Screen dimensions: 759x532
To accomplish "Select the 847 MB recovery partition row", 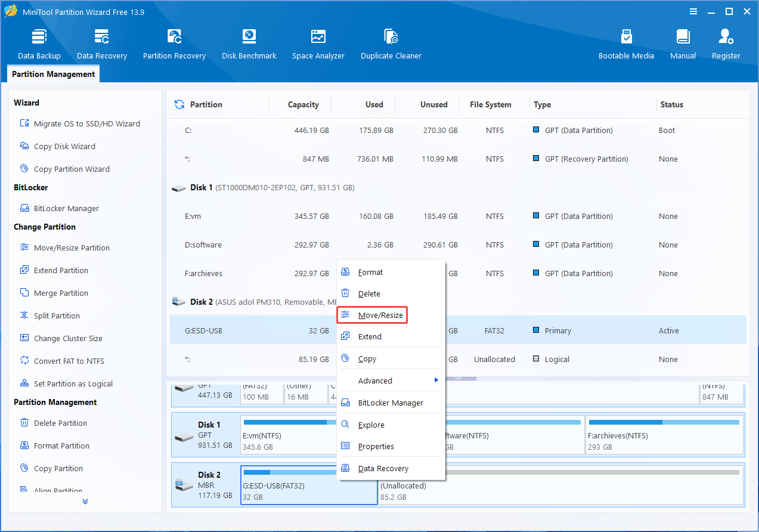I will click(458, 159).
